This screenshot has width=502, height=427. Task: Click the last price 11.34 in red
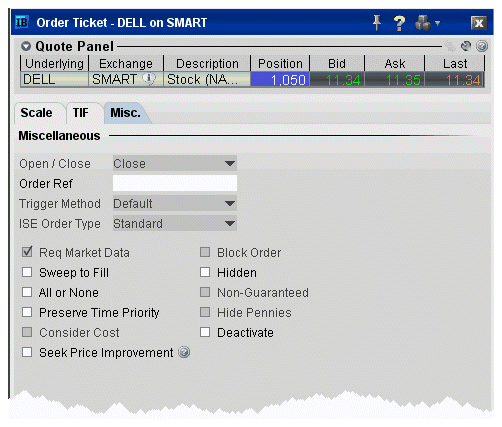coord(455,79)
